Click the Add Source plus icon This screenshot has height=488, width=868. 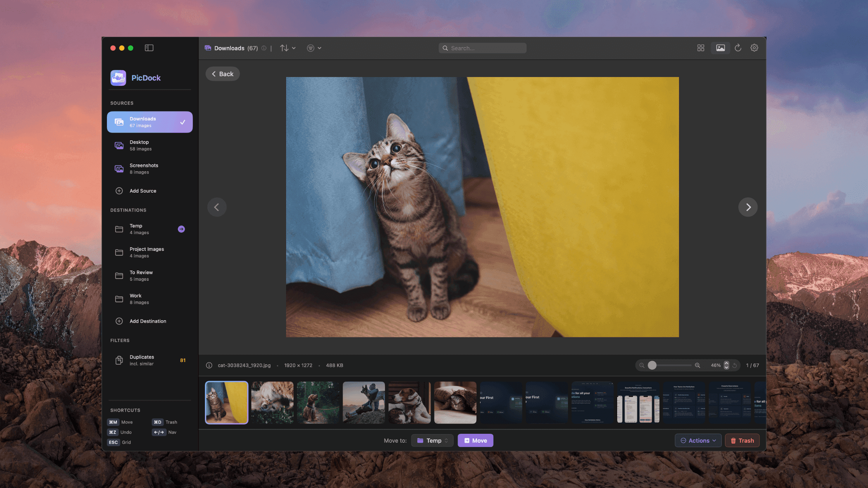click(x=119, y=191)
